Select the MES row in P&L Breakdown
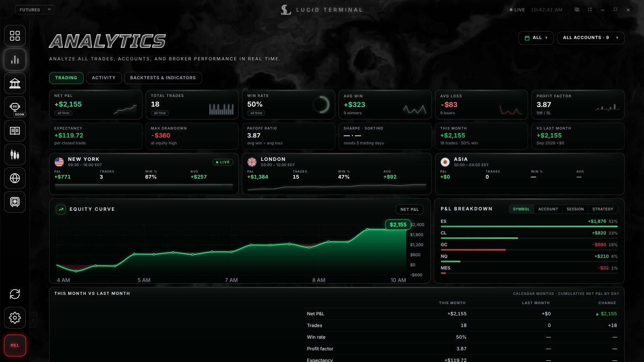This screenshot has height=362, width=644. (x=529, y=269)
